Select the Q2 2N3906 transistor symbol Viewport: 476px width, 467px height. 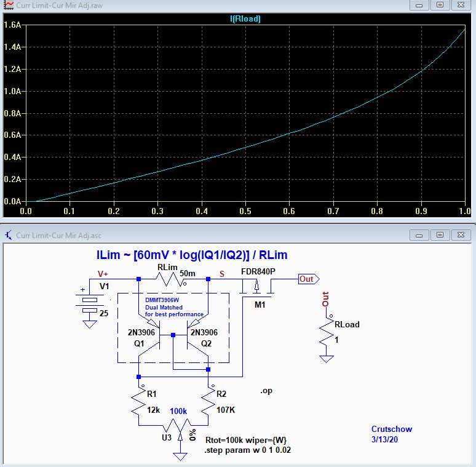point(197,335)
